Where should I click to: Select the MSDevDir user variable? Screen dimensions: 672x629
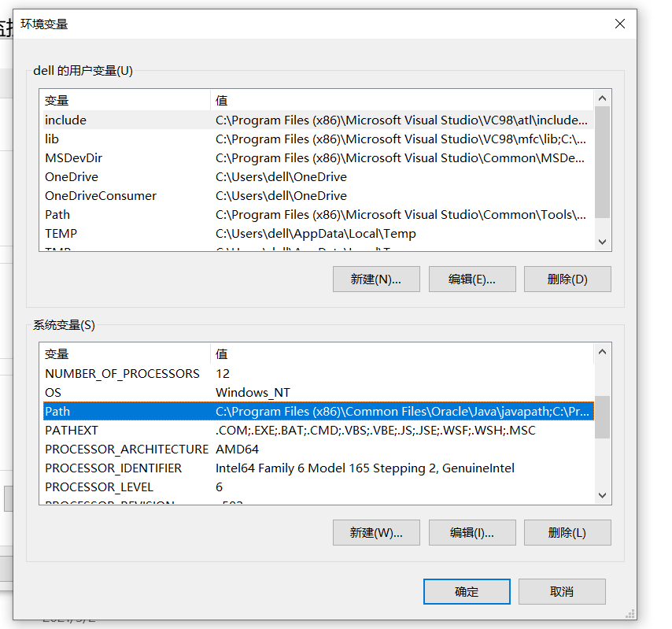pos(319,157)
